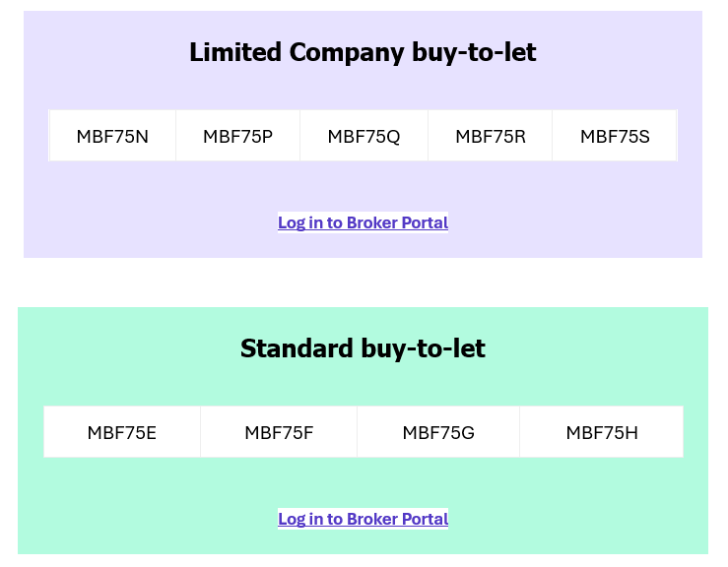
Task: Pick product code MBF75S
Action: tap(615, 136)
